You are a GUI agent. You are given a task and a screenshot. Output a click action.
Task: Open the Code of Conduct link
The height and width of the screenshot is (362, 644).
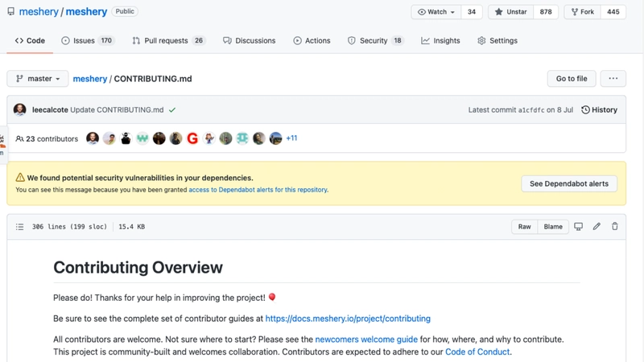477,352
